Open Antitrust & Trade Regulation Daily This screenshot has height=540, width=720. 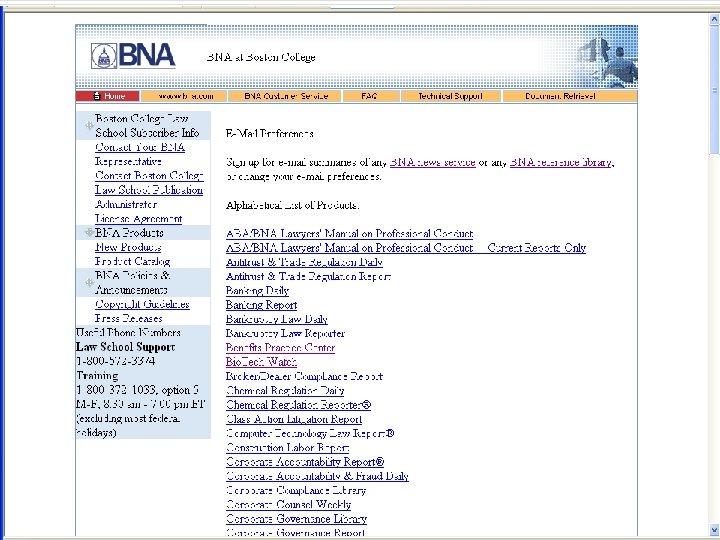coord(304,262)
